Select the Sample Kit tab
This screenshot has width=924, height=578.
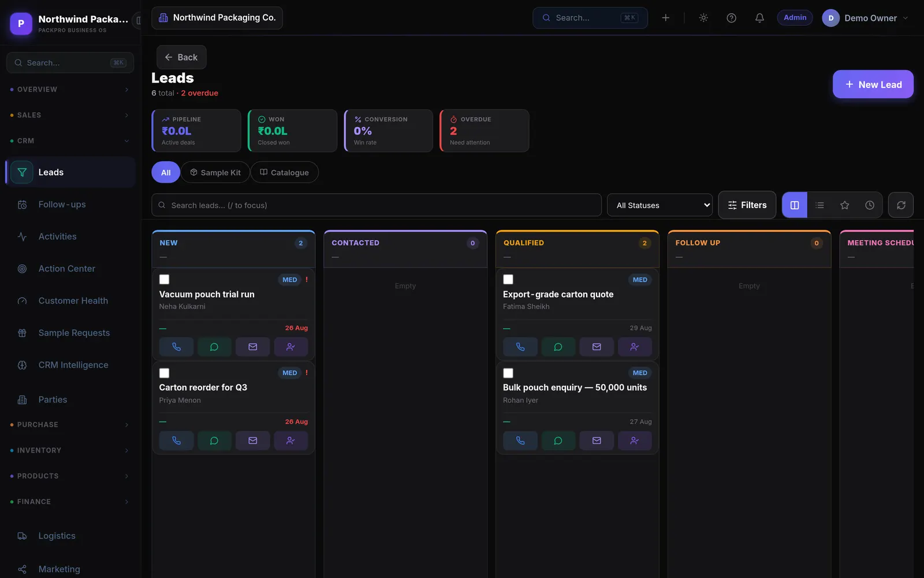pos(215,172)
